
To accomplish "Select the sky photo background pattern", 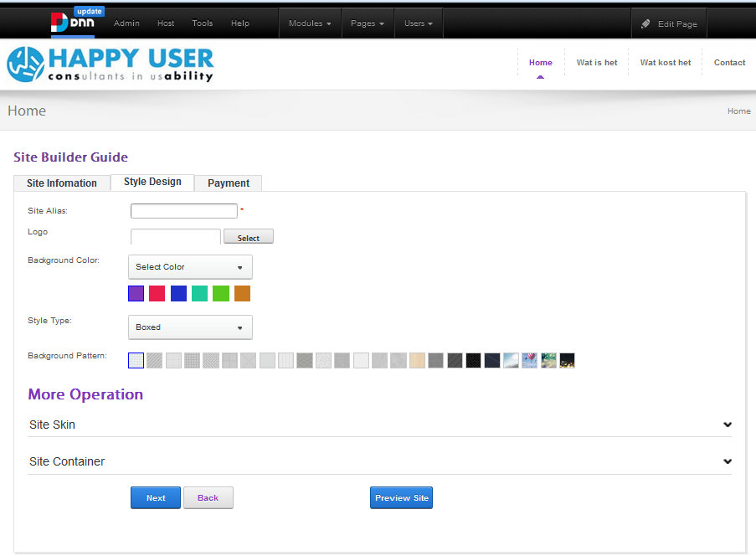I will (x=511, y=361).
